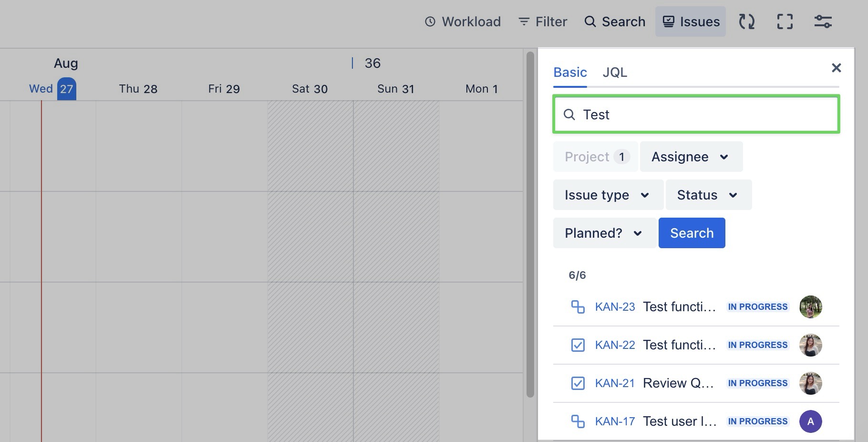Click the refresh sync arrows icon

pyautogui.click(x=746, y=21)
